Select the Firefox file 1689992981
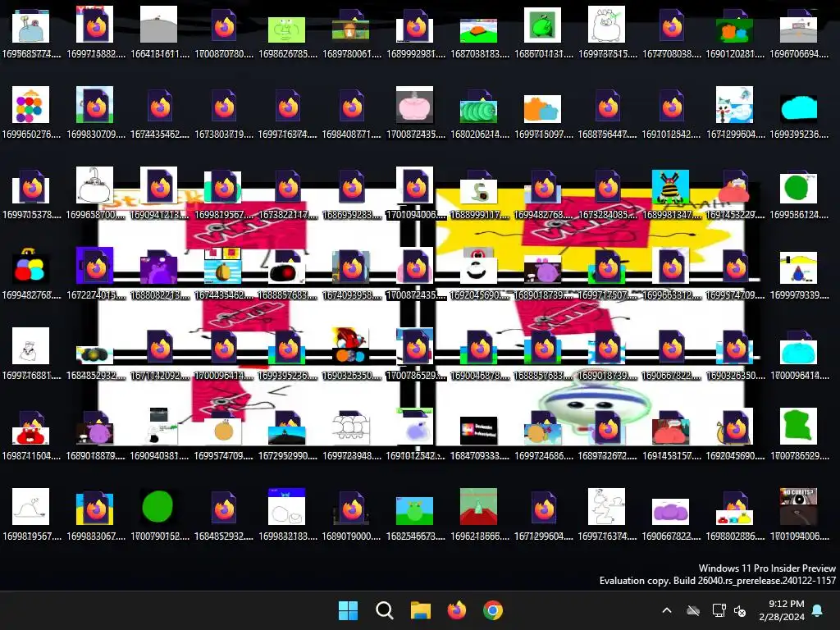Screen dimensions: 840x630 coord(415,33)
